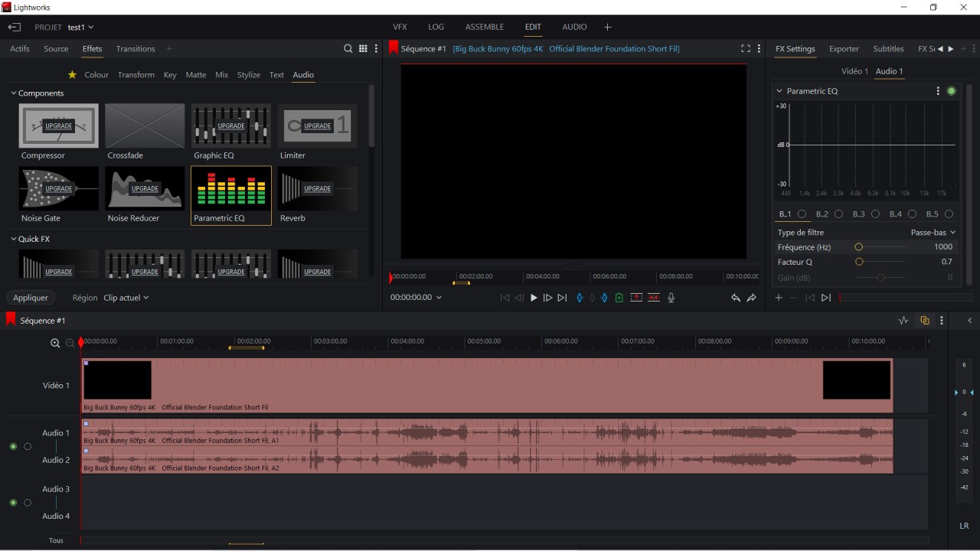Toggle green enable dot for Audio 1/2 tracks
Screen dimensions: 980x551
coord(13,446)
